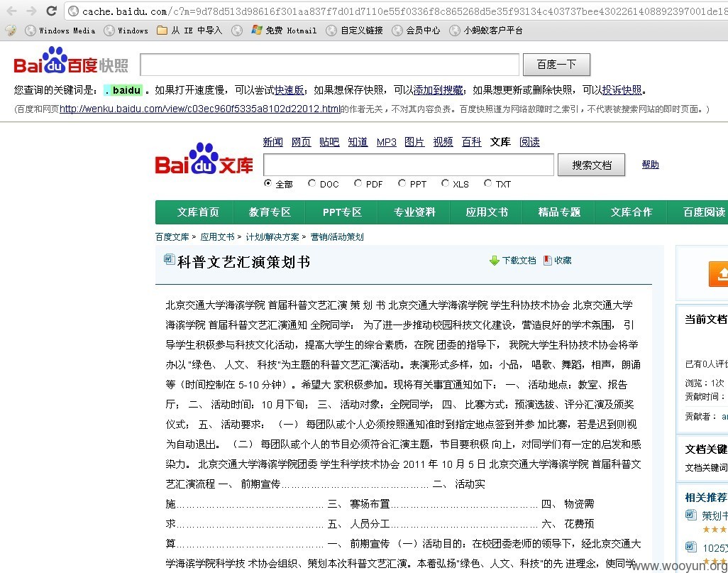Go to MP3 link

click(x=386, y=142)
